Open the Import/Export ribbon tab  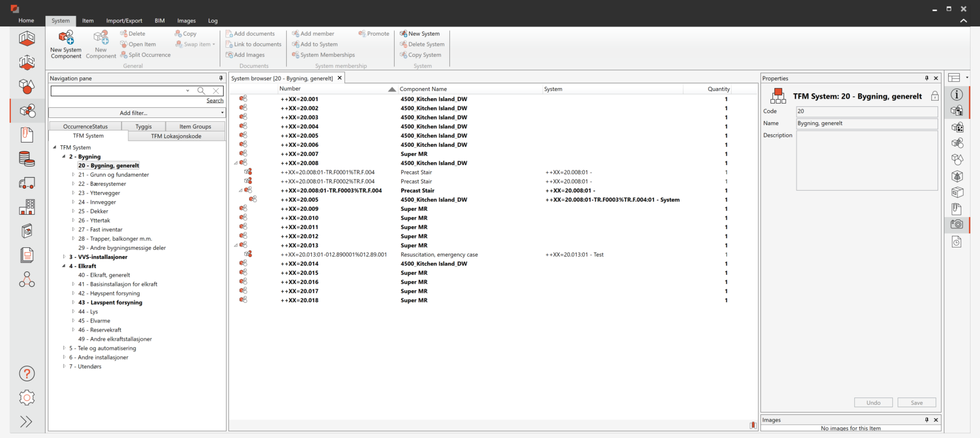coord(124,20)
